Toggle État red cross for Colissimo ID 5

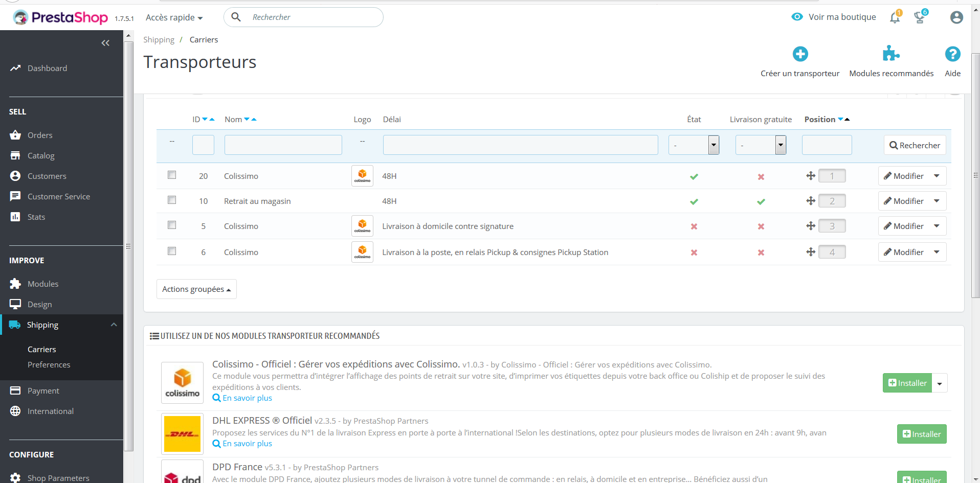[694, 226]
